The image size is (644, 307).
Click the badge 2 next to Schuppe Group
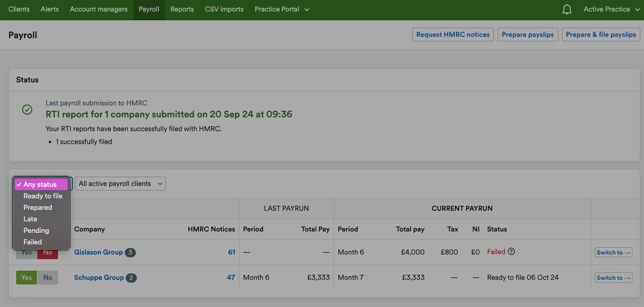click(131, 278)
